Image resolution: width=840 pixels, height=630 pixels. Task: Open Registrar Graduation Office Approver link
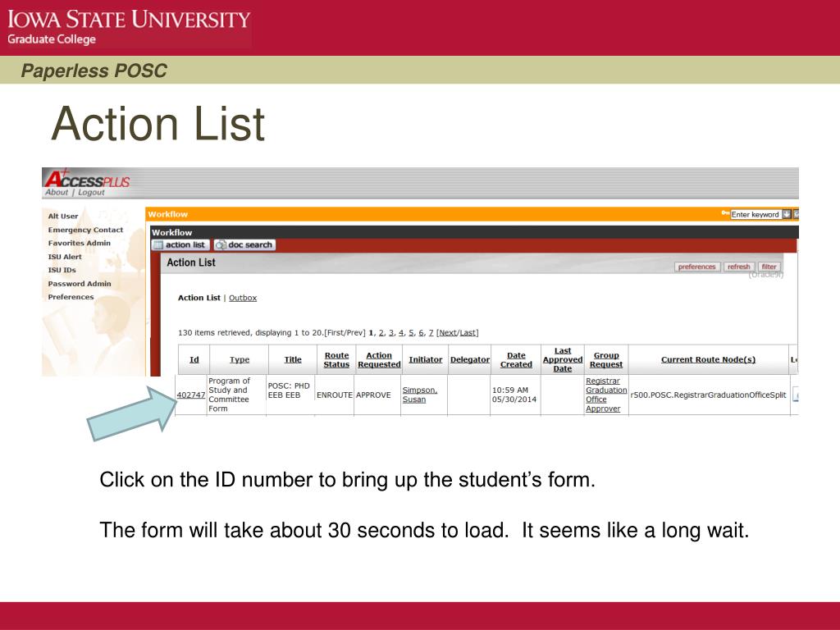pyautogui.click(x=606, y=395)
